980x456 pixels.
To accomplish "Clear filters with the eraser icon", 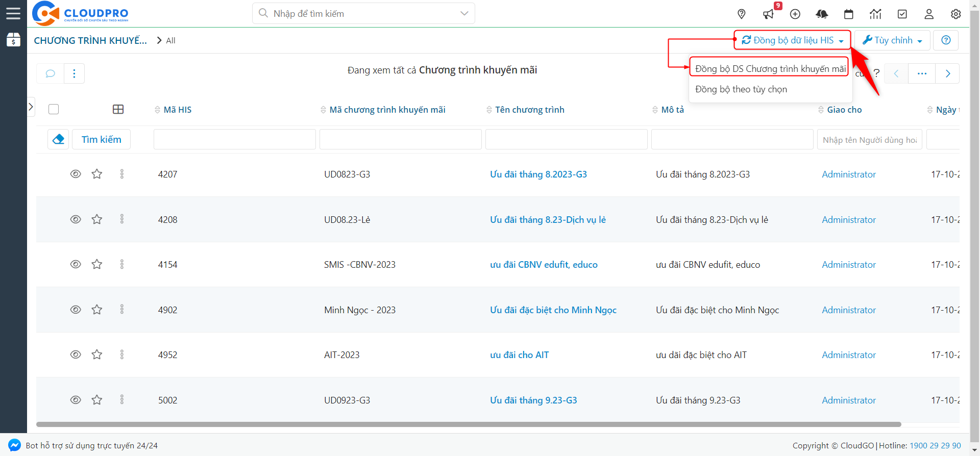I will [58, 139].
